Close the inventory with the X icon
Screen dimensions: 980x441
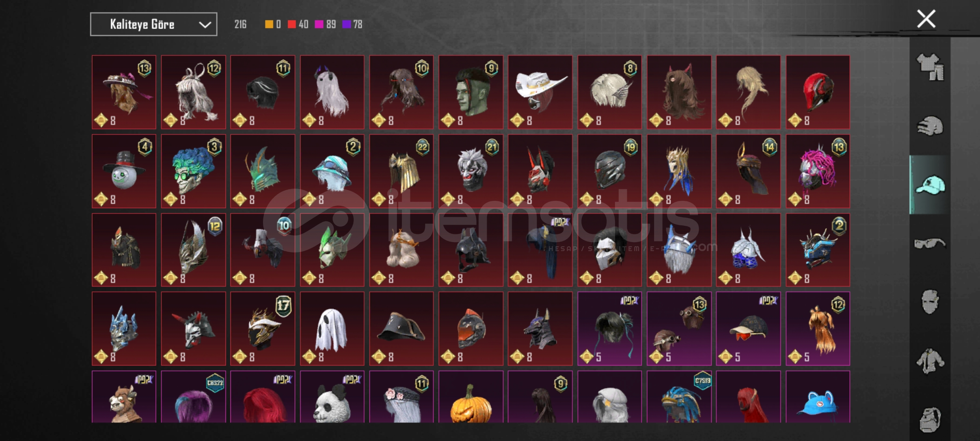tap(926, 19)
